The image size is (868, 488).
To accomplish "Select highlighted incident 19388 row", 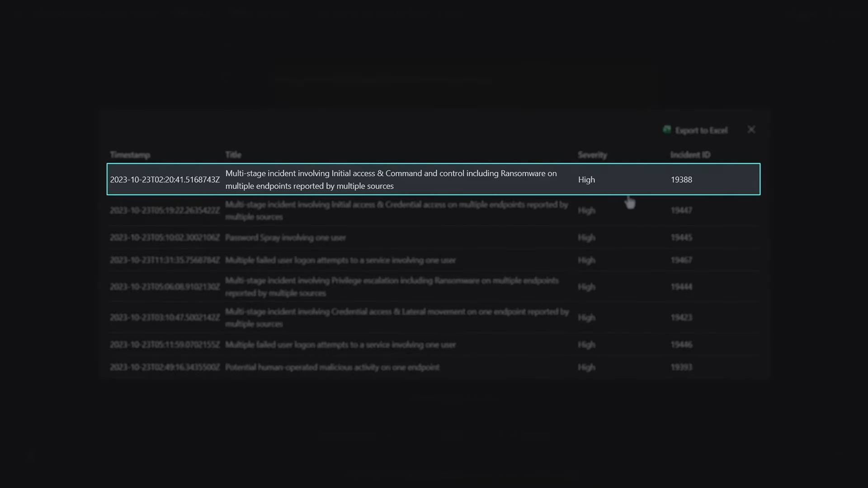I will [434, 179].
